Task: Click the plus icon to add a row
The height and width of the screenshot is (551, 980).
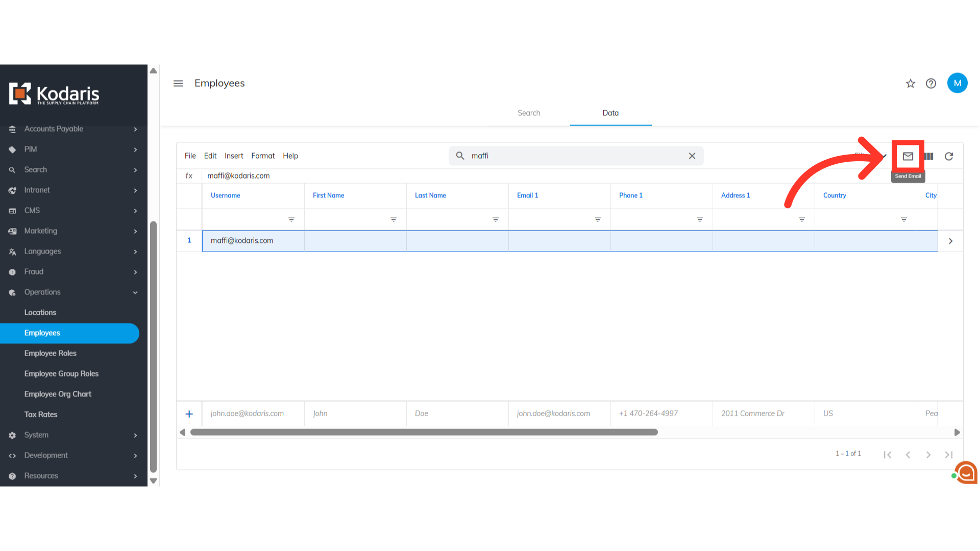Action: click(x=189, y=414)
